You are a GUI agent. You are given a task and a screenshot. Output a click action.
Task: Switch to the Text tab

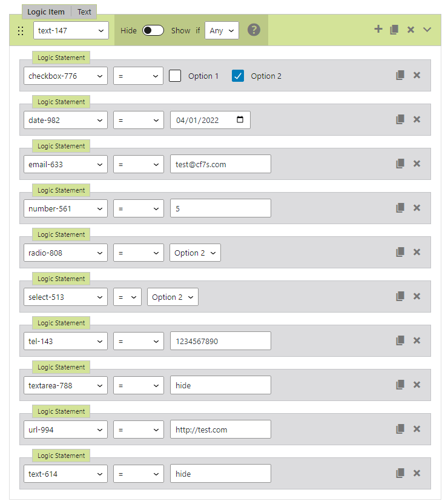(84, 12)
